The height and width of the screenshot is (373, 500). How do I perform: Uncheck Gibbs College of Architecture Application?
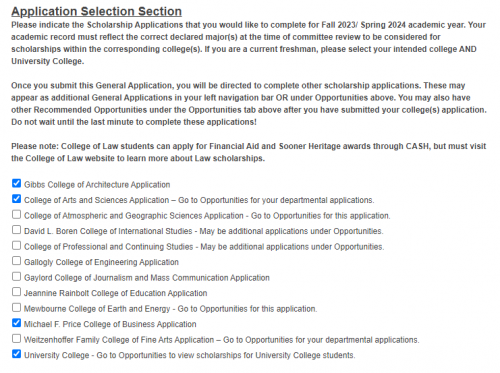[16, 183]
